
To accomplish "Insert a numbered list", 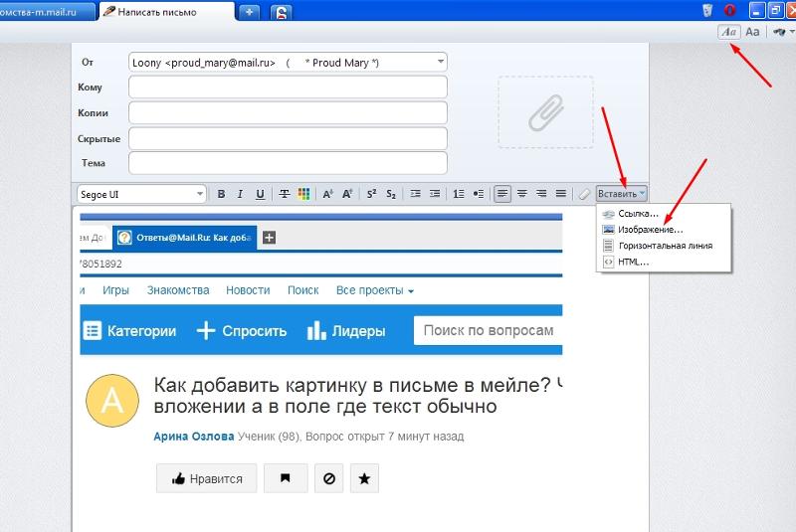I will [x=459, y=194].
